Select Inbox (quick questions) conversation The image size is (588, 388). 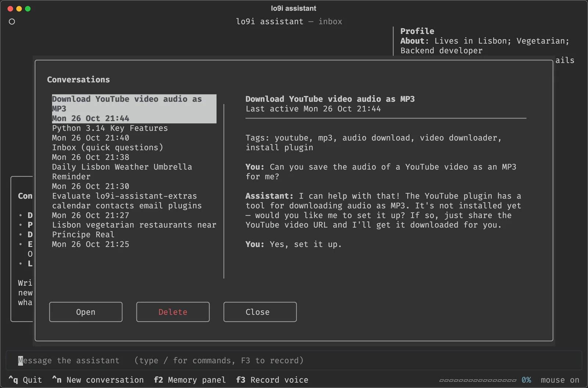click(134, 152)
